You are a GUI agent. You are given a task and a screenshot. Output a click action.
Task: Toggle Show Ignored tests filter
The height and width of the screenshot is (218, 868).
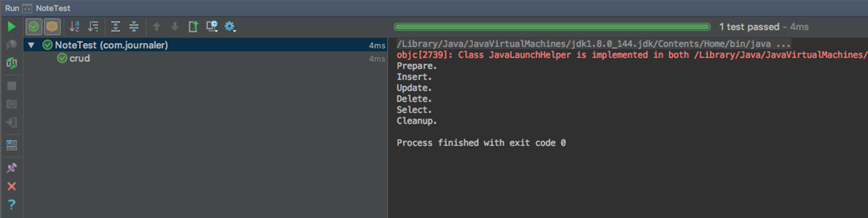(52, 26)
